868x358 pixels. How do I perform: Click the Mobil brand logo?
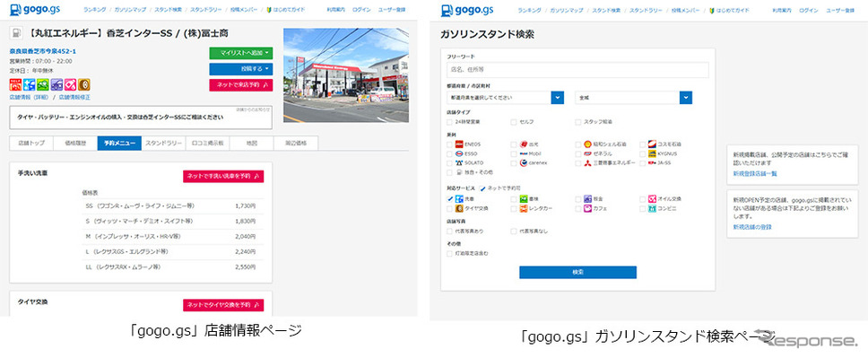(524, 153)
